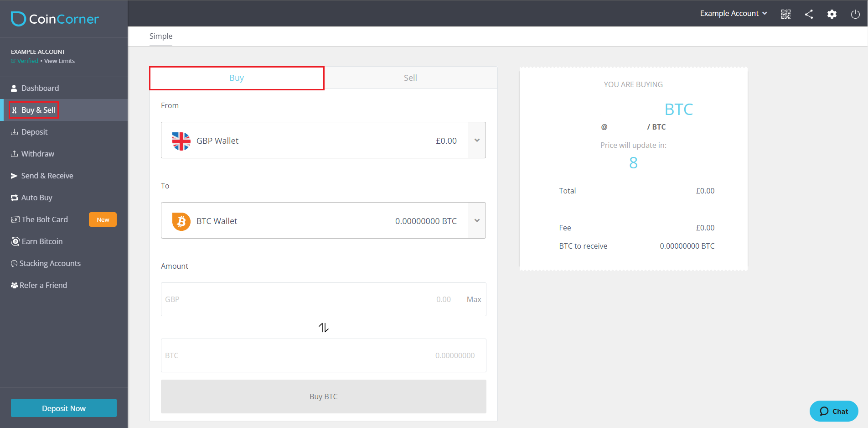Expand the BTC Wallet dropdown arrow
The height and width of the screenshot is (428, 868).
[477, 220]
